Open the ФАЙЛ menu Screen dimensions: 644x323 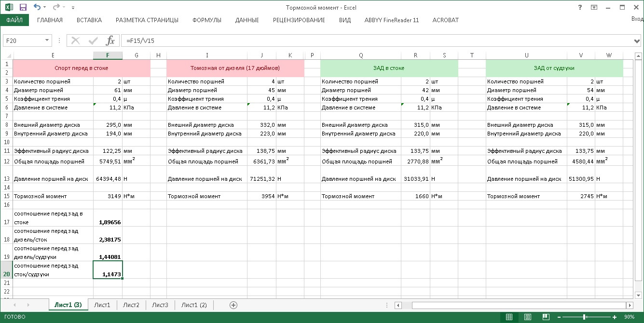[x=14, y=20]
